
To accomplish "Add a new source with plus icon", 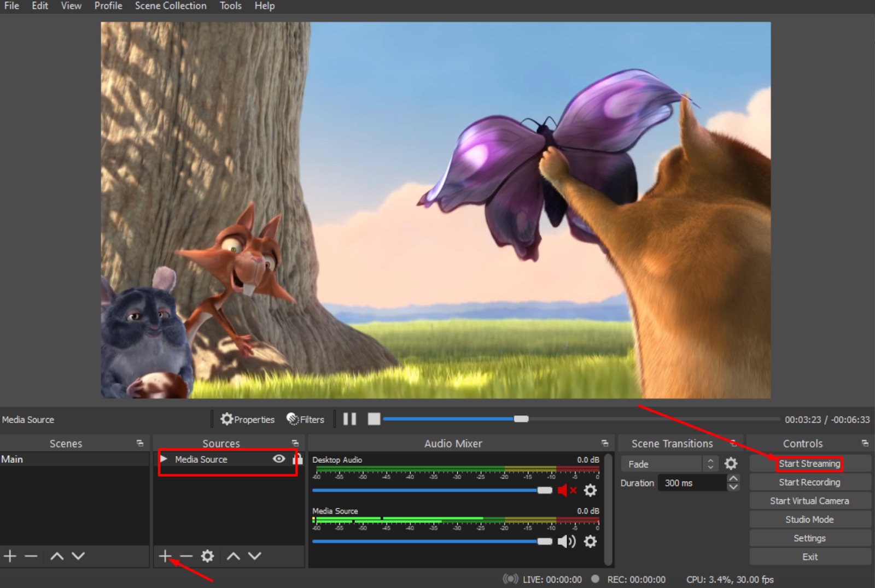I will pos(165,556).
